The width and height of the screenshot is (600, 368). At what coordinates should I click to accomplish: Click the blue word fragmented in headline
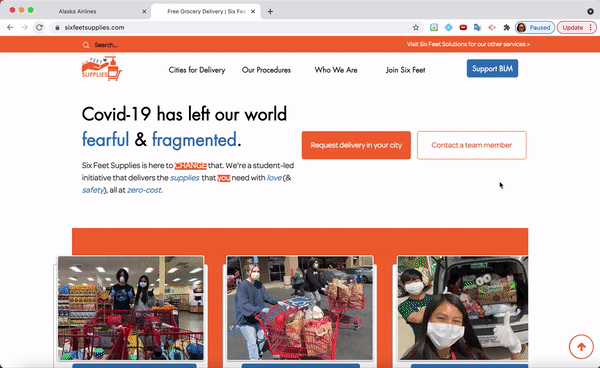tap(194, 140)
